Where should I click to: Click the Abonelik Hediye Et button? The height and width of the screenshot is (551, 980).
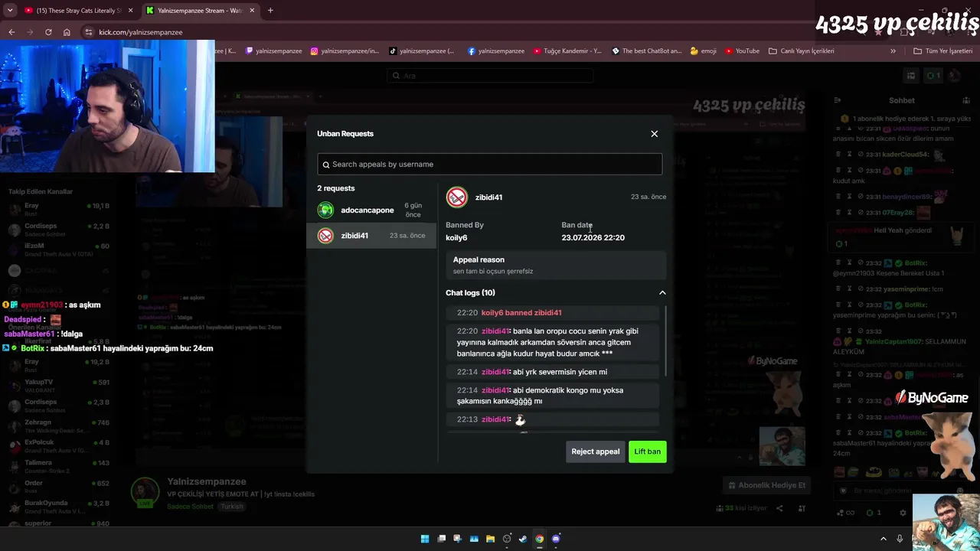click(x=767, y=485)
